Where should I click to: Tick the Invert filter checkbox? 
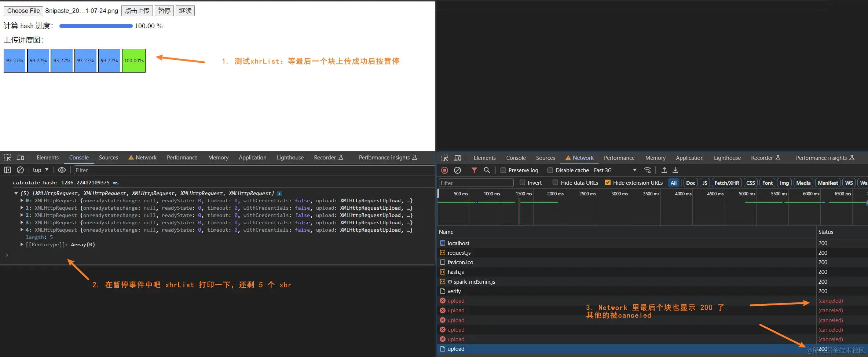[523, 183]
